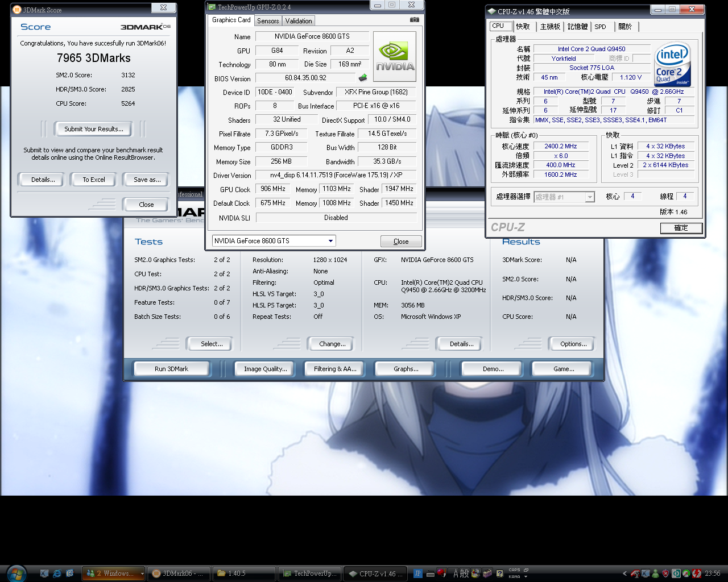Click the NVIDIA logo in GPU-Z
Image resolution: width=728 pixels, height=582 pixels.
point(395,57)
